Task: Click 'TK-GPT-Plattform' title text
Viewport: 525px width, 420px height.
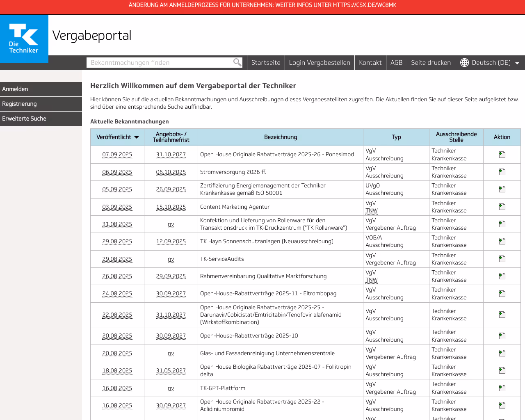Action: [223, 388]
